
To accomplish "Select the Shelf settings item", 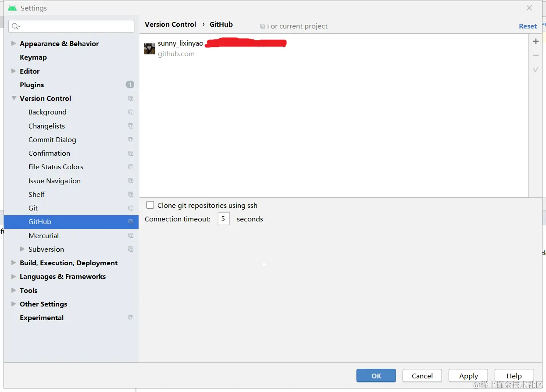I will tap(36, 194).
